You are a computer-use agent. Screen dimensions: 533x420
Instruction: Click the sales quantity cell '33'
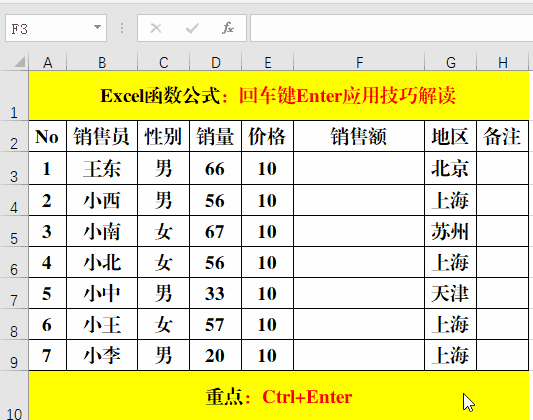(216, 293)
